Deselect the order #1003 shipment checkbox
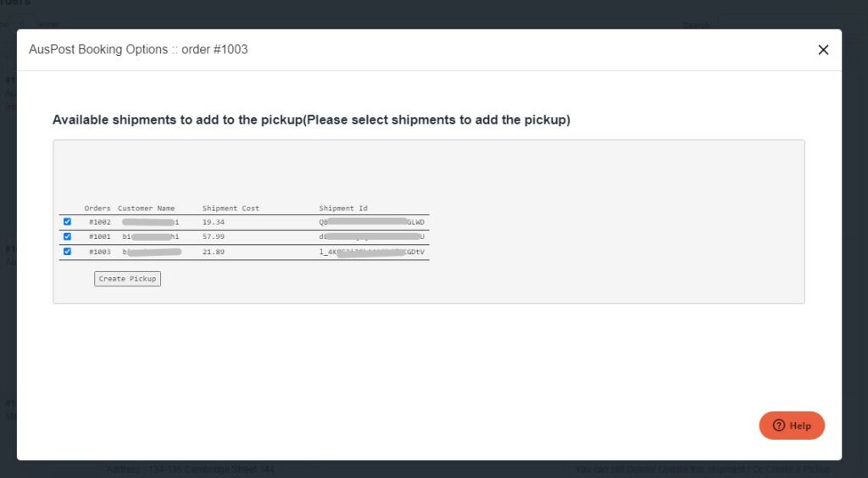 (x=67, y=252)
